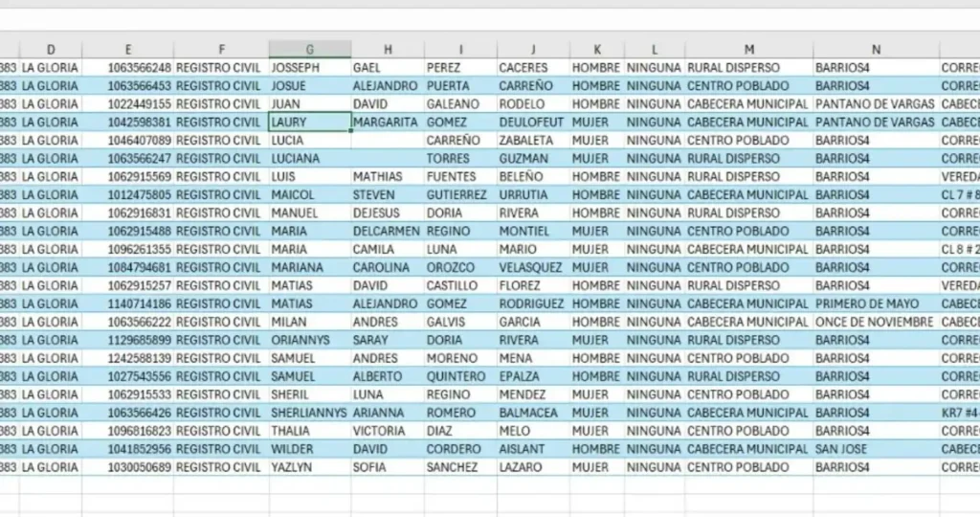
Task: Click the cell containing JOSSEPH
Action: click(310, 68)
